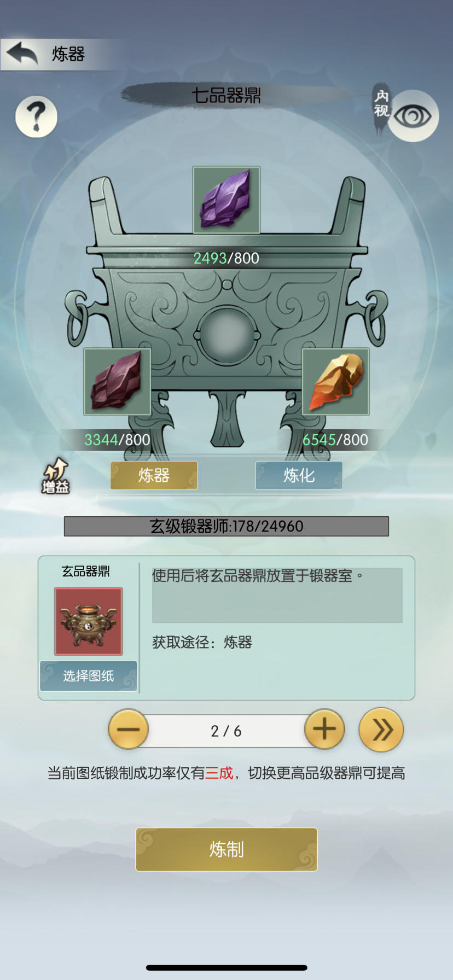Screen dimensions: 453x980
Task: Tap the back arrow next to 炼器
Action: (x=22, y=54)
